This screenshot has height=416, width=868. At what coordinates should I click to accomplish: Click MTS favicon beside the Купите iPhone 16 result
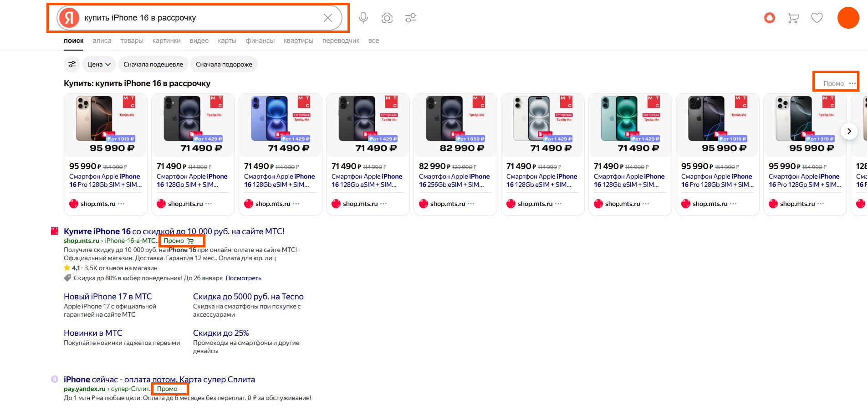[55, 231]
